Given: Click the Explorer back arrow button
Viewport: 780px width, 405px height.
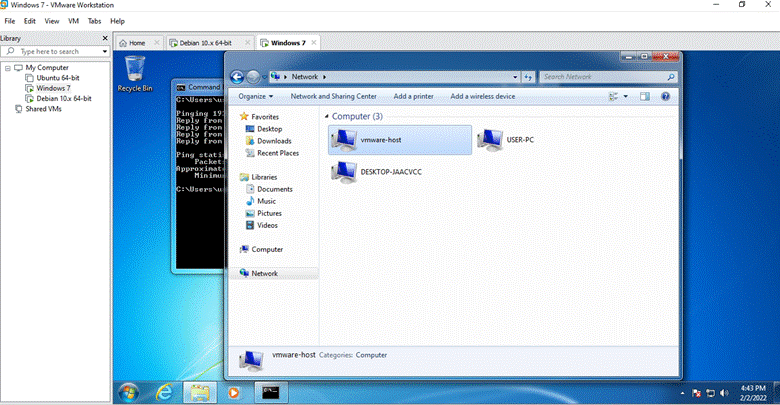Looking at the screenshot, I should [x=237, y=77].
